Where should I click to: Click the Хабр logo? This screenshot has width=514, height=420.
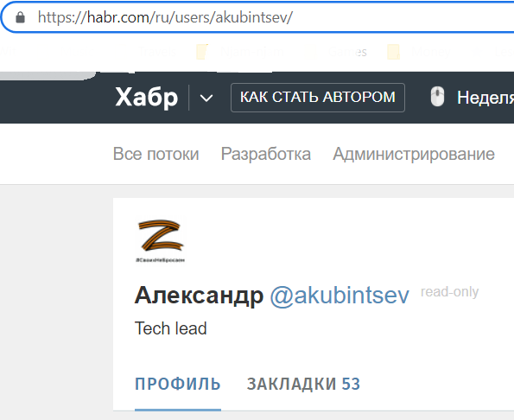pyautogui.click(x=147, y=97)
